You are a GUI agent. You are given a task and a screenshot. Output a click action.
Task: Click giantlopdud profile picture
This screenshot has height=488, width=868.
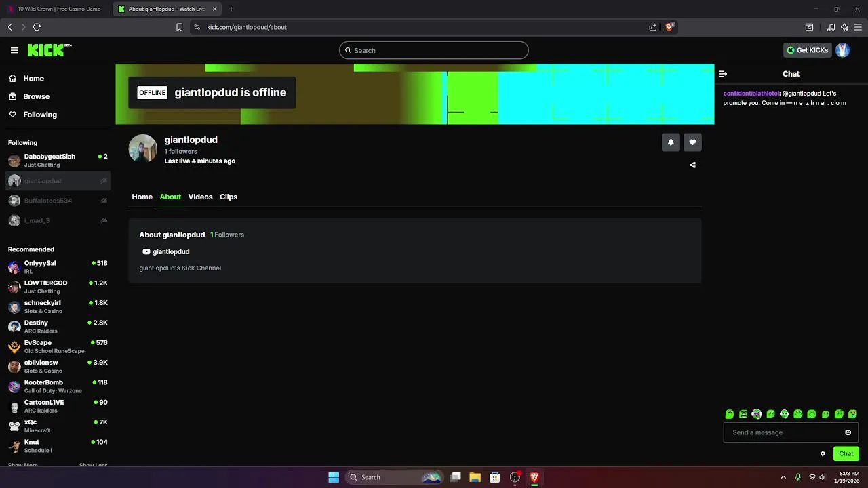pyautogui.click(x=143, y=148)
